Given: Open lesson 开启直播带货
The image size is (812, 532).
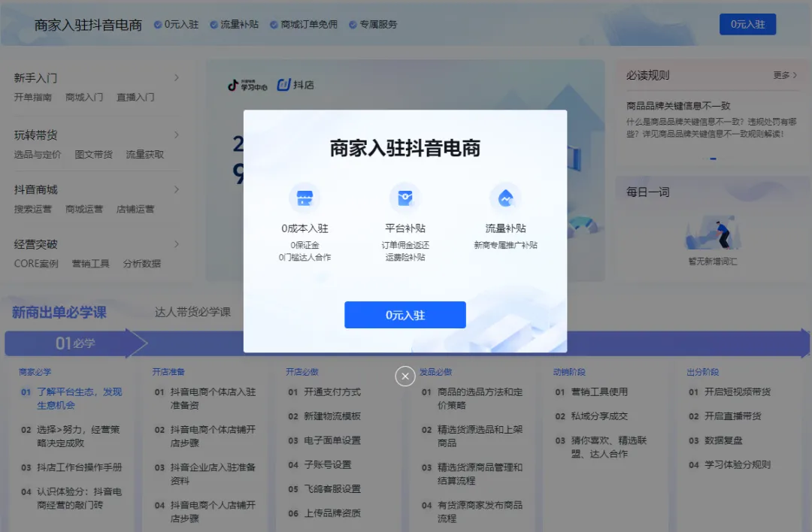Looking at the screenshot, I should pyautogui.click(x=733, y=416).
